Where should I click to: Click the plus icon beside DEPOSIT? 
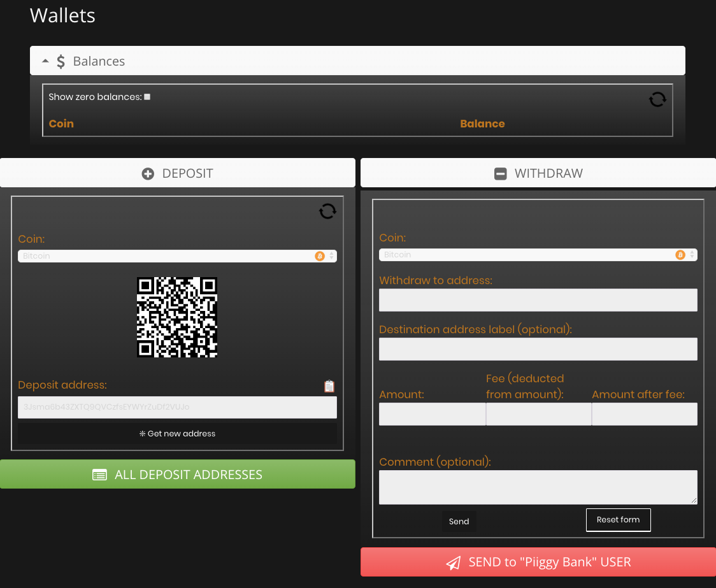pyautogui.click(x=148, y=173)
